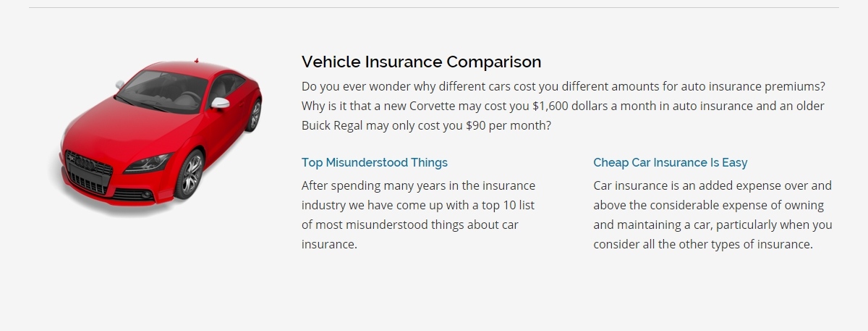
Task: Click the paragraph mentioning a new Corvette
Action: click(x=563, y=106)
